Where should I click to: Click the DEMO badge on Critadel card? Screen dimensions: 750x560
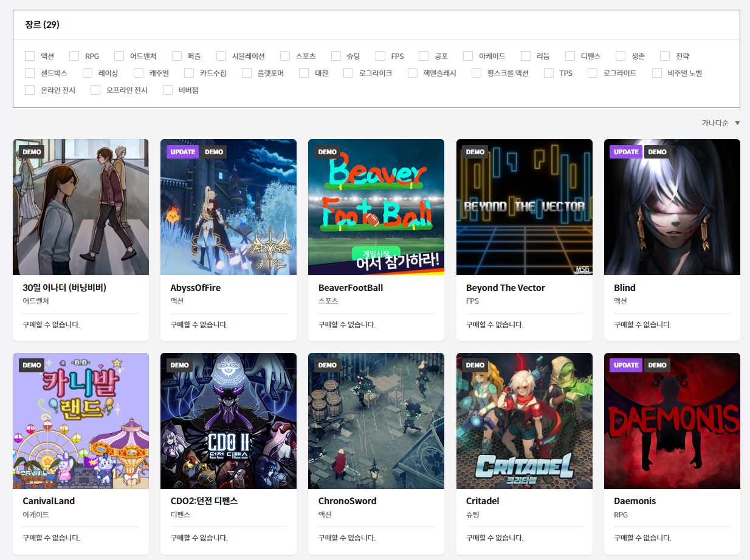(475, 365)
